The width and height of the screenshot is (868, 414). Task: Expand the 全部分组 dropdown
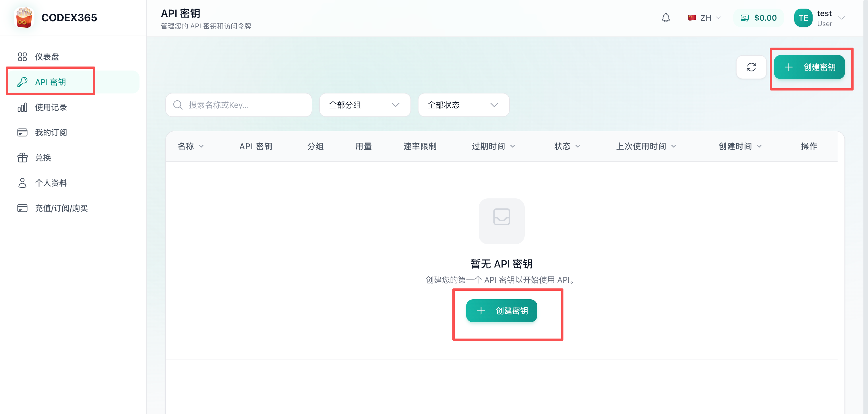365,105
